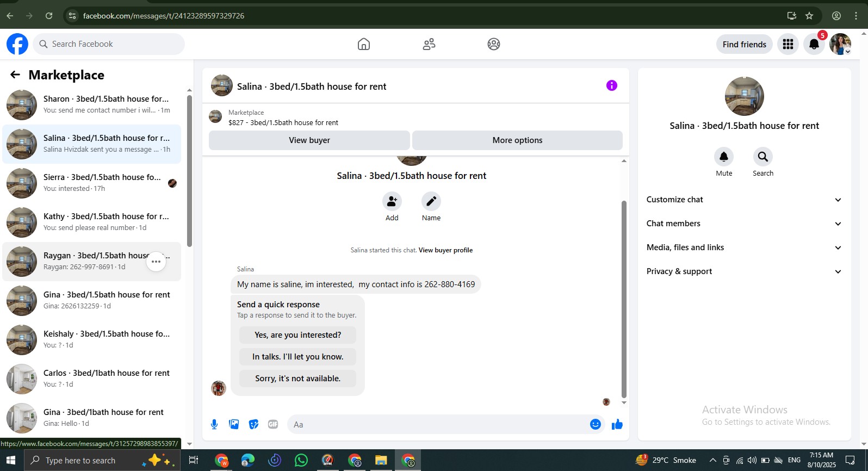
Task: Open WhatsApp from the taskbar
Action: point(301,460)
